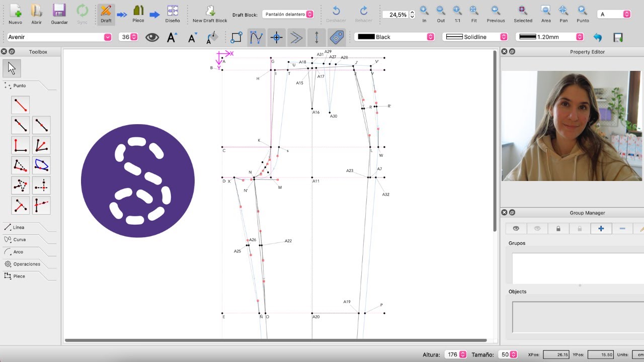Click the blue reset arrow icon
Viewport: 644px width, 362px height.
pyautogui.click(x=598, y=37)
